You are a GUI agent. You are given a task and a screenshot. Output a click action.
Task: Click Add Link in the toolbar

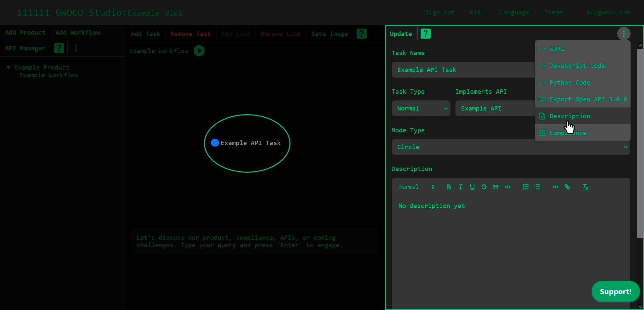pos(236,34)
